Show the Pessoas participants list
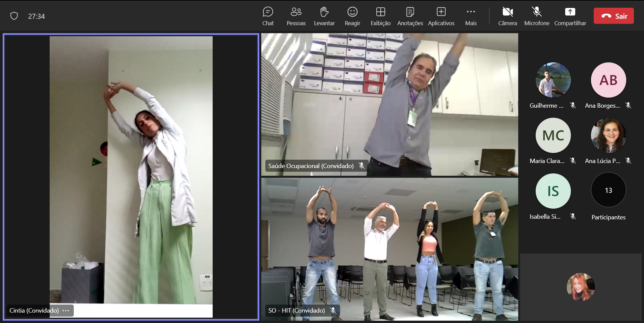Screen dimensions: 644x323 (296, 16)
